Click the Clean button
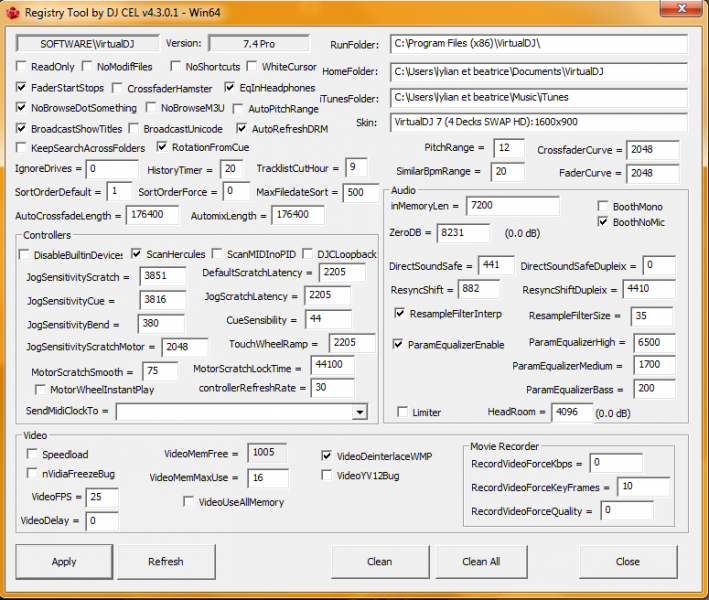709x600 pixels. 380,562
